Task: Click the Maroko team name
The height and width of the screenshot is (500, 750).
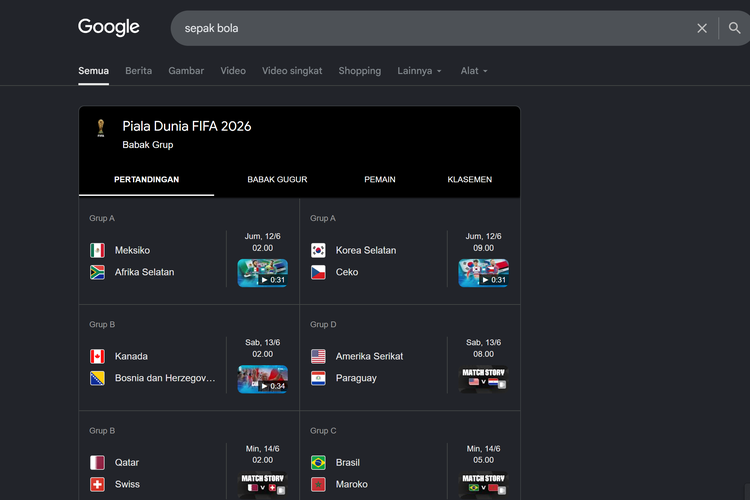Action: pos(352,484)
